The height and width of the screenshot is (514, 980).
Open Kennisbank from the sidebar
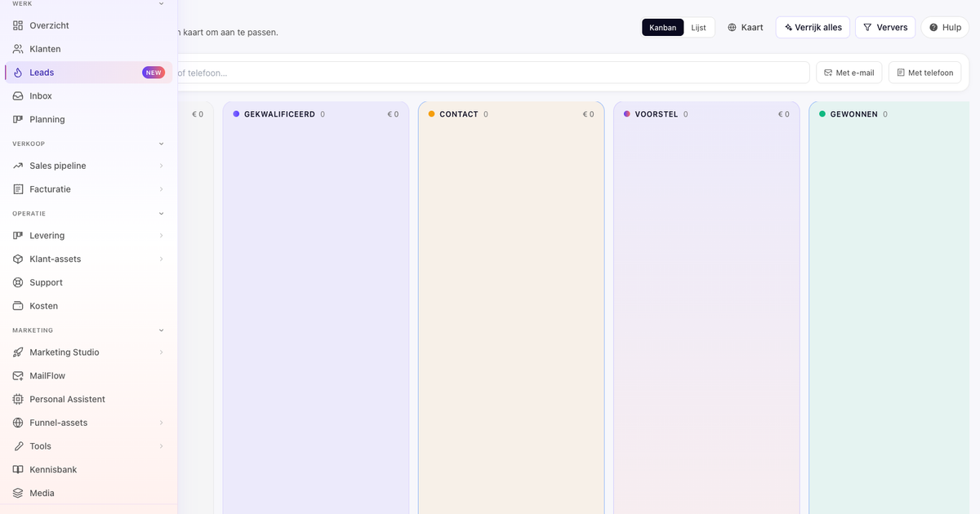point(88,470)
